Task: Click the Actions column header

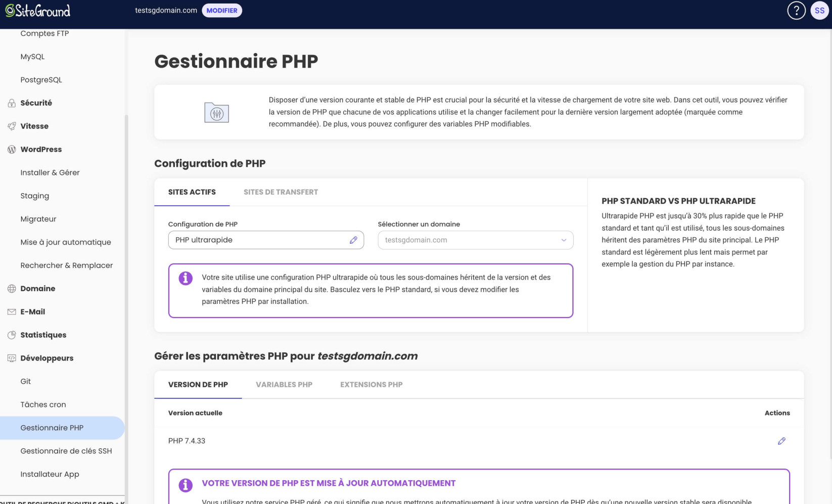Action: click(777, 413)
